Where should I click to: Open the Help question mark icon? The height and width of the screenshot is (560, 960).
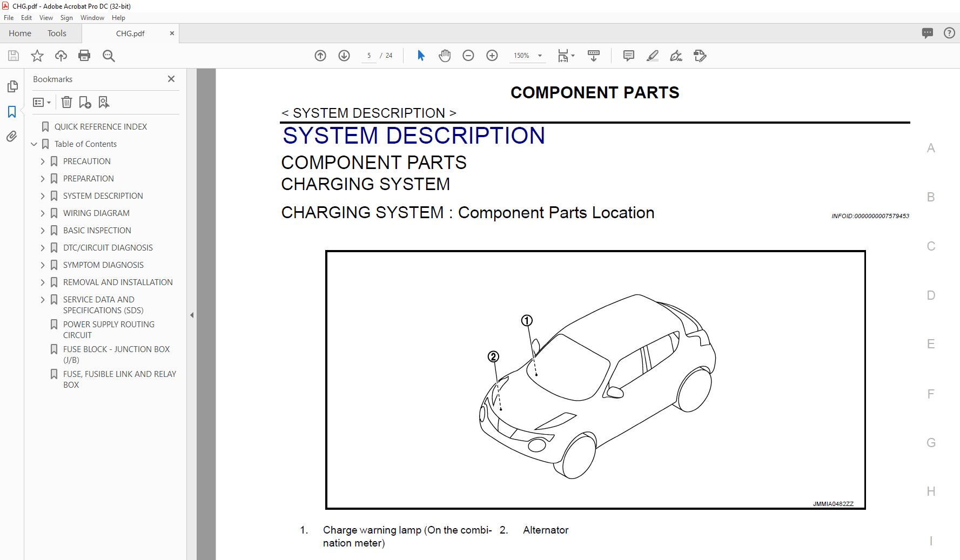click(x=949, y=33)
